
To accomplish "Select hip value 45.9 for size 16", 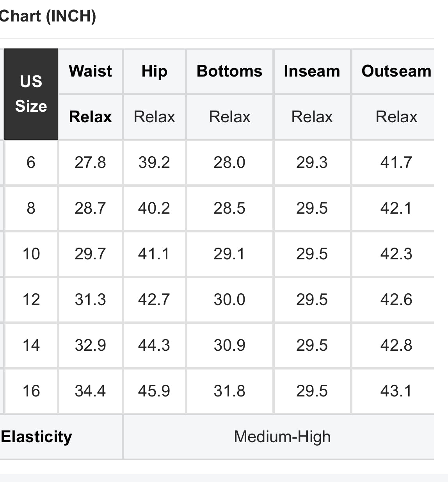I will coord(154,391).
